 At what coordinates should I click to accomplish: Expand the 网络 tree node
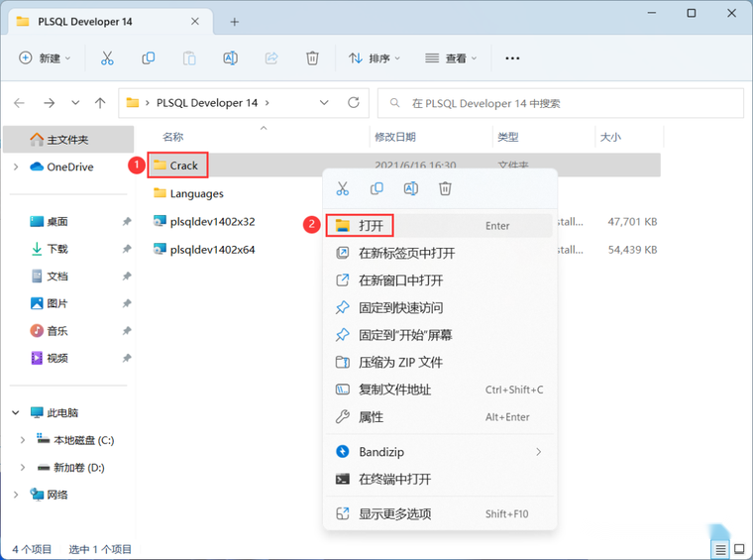16,495
